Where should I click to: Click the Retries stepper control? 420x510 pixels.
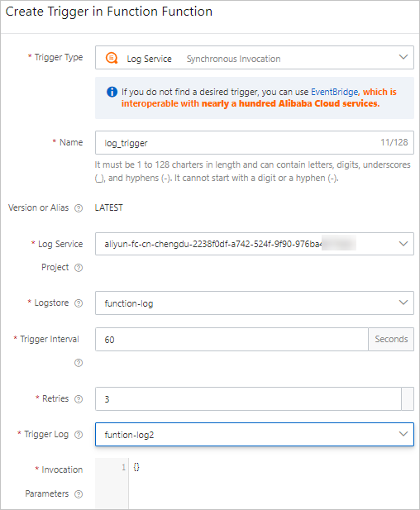pyautogui.click(x=408, y=399)
